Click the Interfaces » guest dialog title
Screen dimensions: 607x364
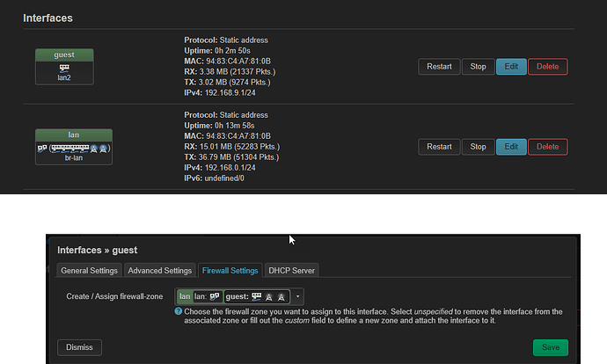click(97, 251)
